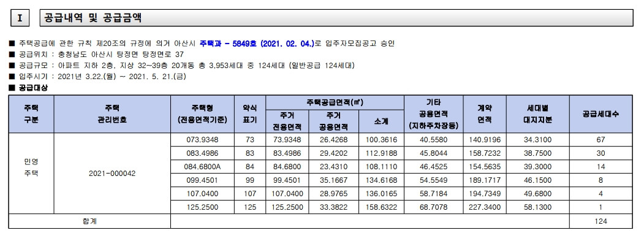
Task: Click management number 2021-000042
Action: click(x=112, y=174)
